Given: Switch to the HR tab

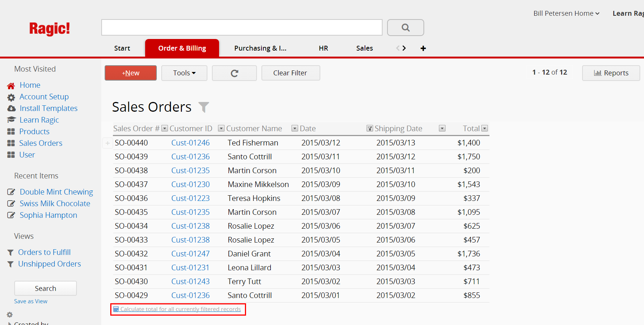Looking at the screenshot, I should 323,48.
